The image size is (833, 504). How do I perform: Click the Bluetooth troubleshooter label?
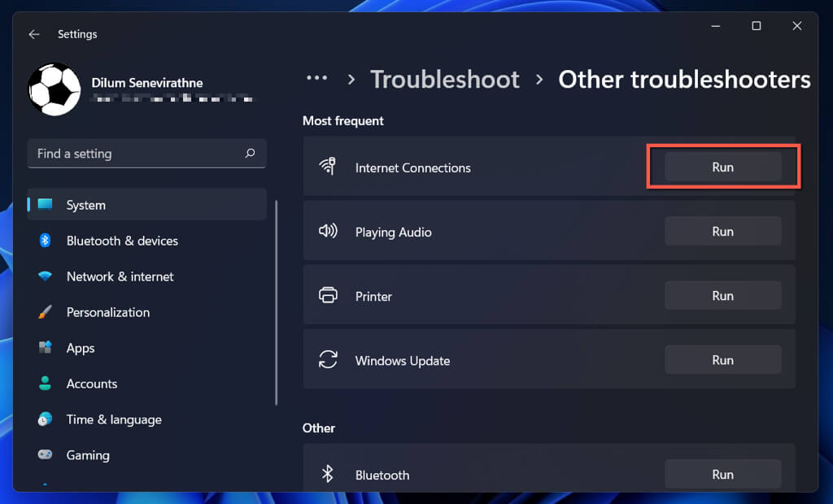coord(382,475)
